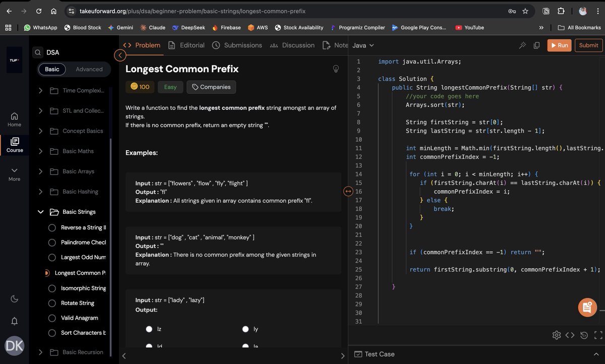Open the browser home page
This screenshot has width=605, height=364.
[x=53, y=11]
